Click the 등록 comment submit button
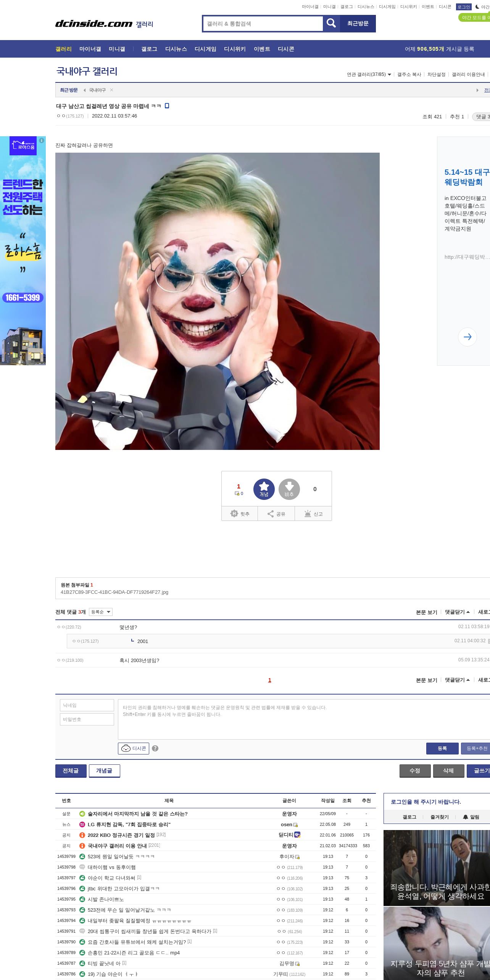 (442, 748)
